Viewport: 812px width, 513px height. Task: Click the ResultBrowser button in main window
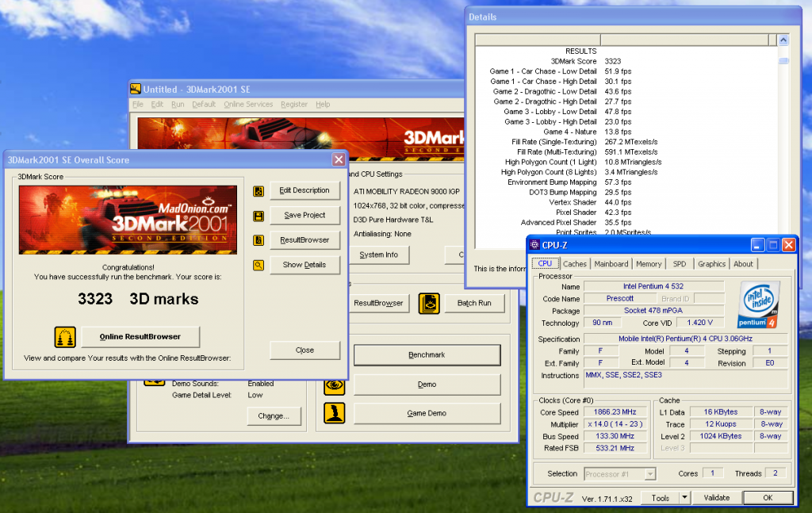[378, 304]
